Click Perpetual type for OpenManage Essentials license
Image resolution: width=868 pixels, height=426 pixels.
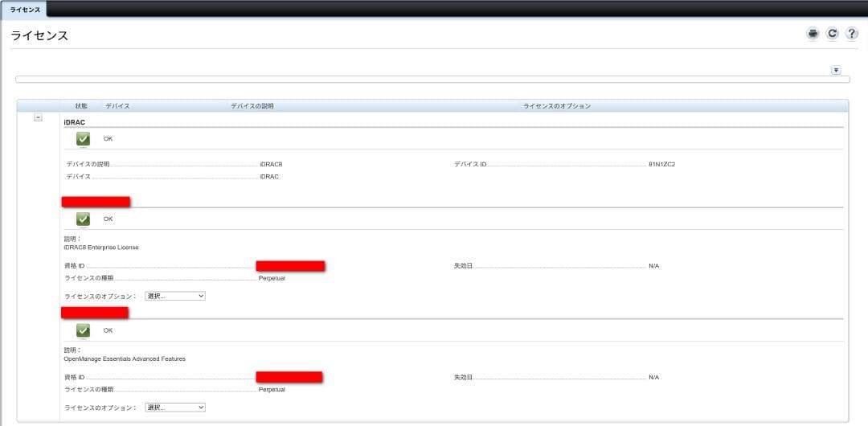(272, 390)
